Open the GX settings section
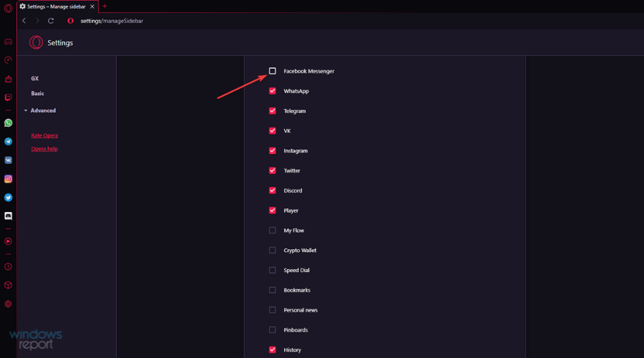This screenshot has height=358, width=644. 35,79
